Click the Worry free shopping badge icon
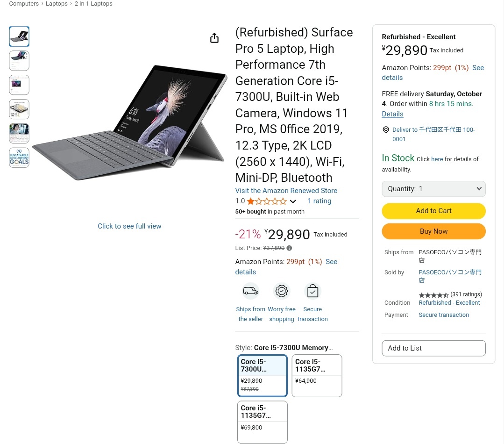 (282, 291)
